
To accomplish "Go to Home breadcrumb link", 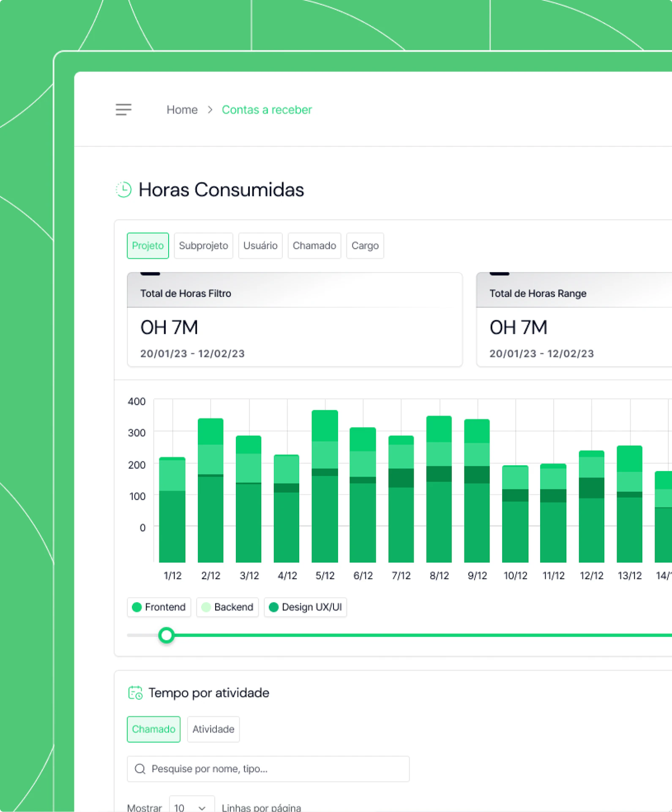I will [182, 110].
